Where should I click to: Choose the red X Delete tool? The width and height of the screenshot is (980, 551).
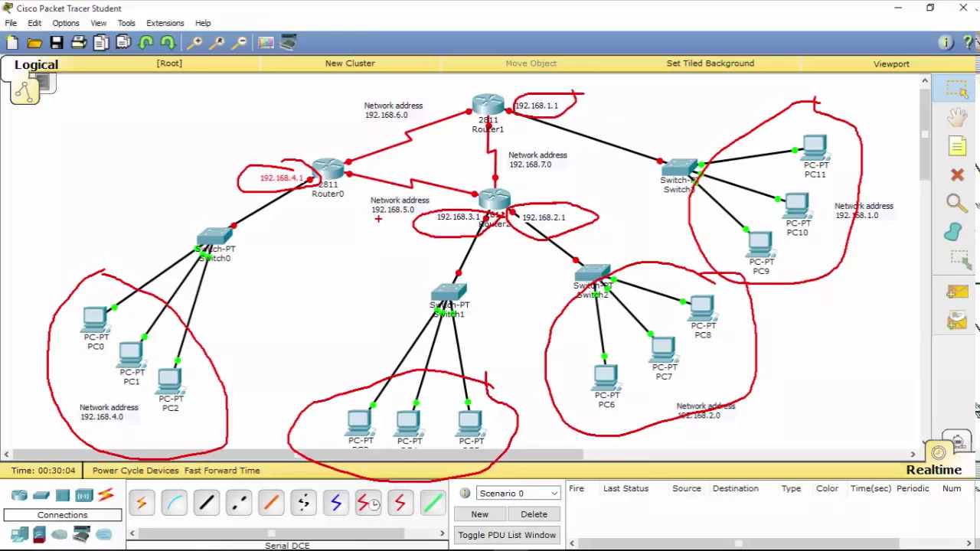[x=957, y=174]
